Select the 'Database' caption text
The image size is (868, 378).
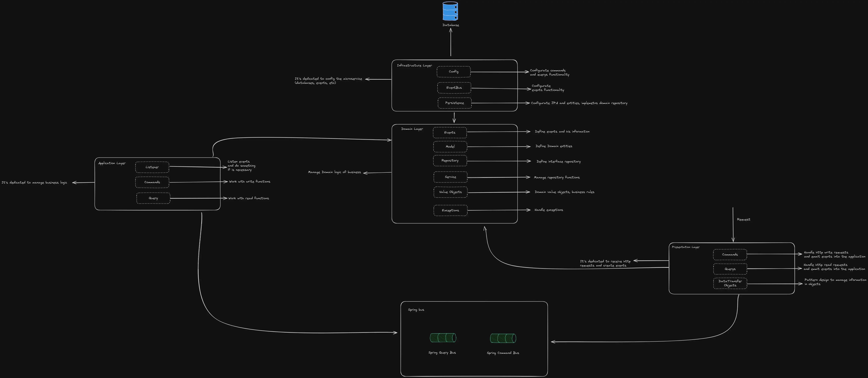[x=451, y=25]
